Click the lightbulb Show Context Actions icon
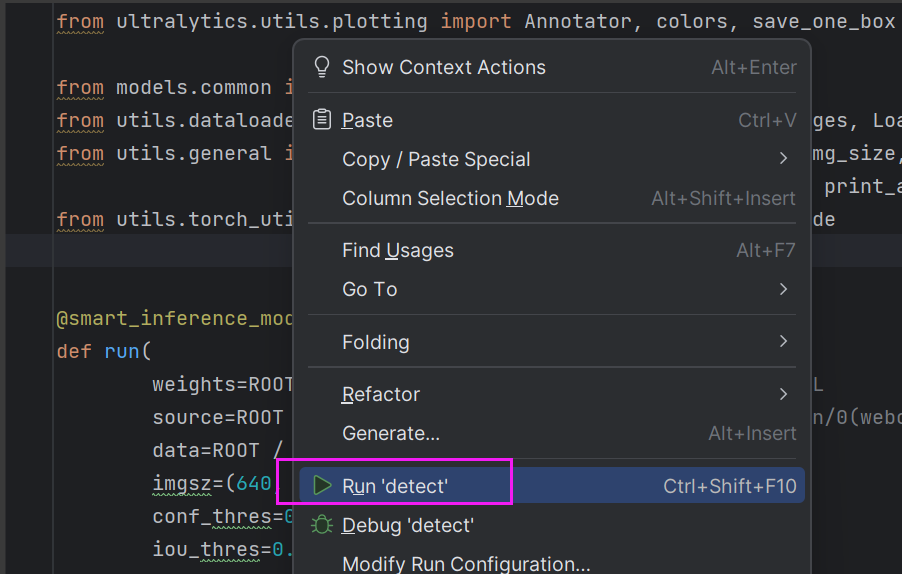Image resolution: width=902 pixels, height=574 pixels. point(322,67)
